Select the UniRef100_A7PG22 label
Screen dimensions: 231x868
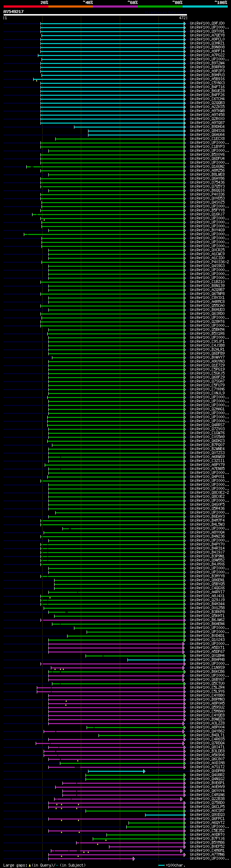pos(207,55)
